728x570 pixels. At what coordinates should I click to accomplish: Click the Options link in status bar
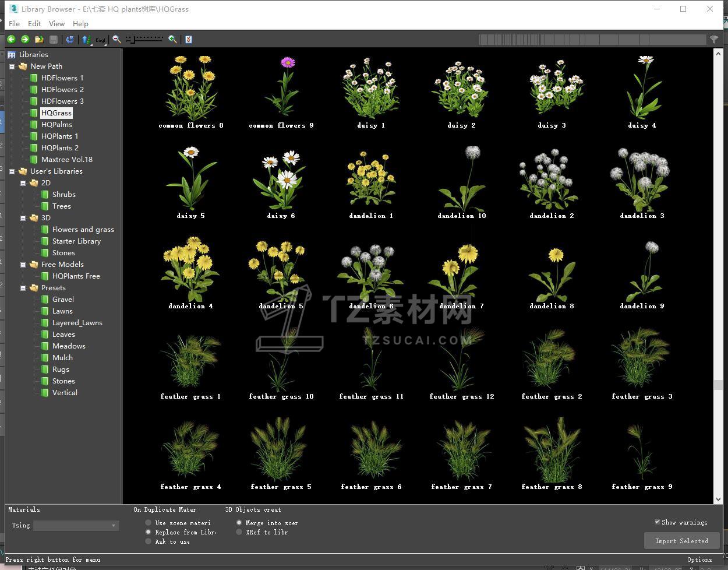click(x=699, y=560)
